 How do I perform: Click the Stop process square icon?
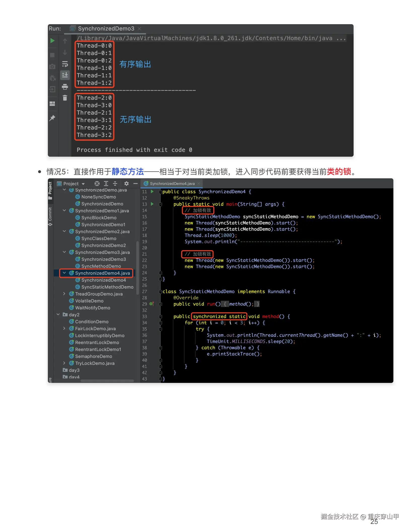tap(52, 55)
